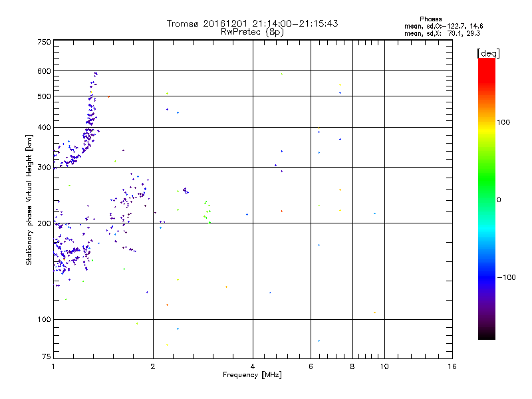Click the x-axis '8' tick label
The image size is (532, 399).
tap(352, 366)
